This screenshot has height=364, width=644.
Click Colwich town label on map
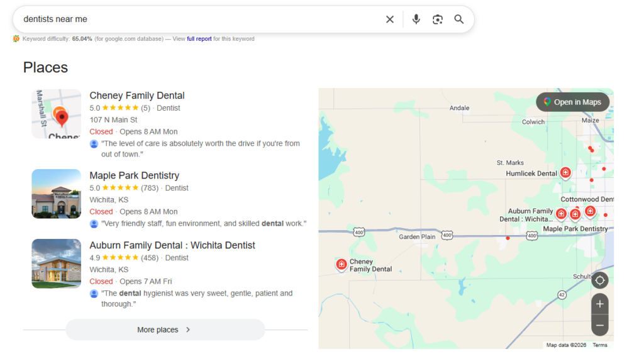pyautogui.click(x=533, y=122)
